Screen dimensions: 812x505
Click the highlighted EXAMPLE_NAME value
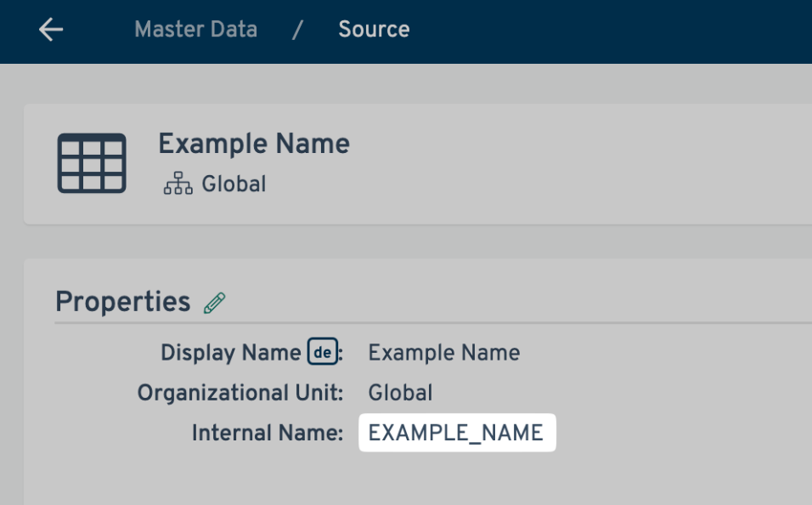coord(456,433)
